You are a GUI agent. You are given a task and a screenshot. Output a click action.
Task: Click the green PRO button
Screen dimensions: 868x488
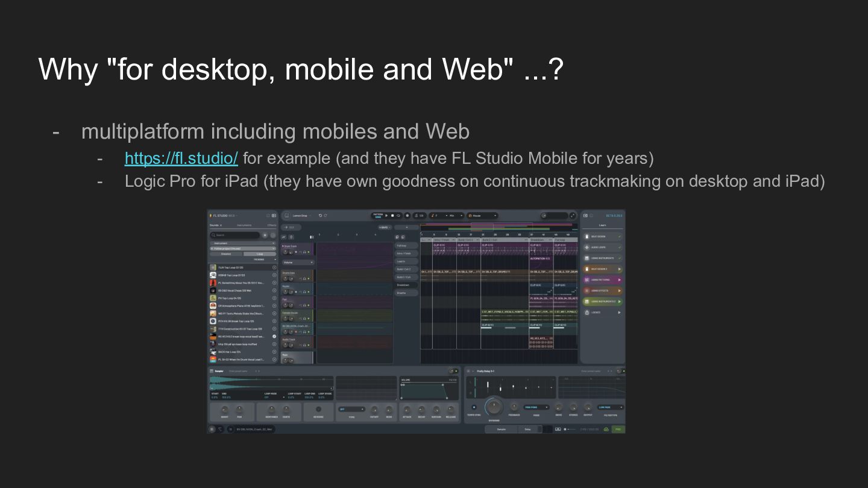[618, 430]
